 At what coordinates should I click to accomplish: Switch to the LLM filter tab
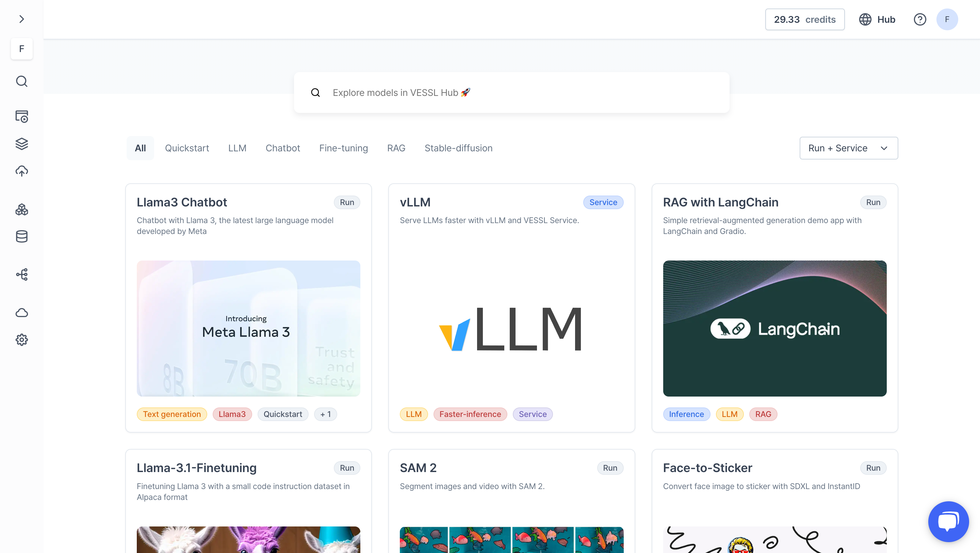coord(237,147)
